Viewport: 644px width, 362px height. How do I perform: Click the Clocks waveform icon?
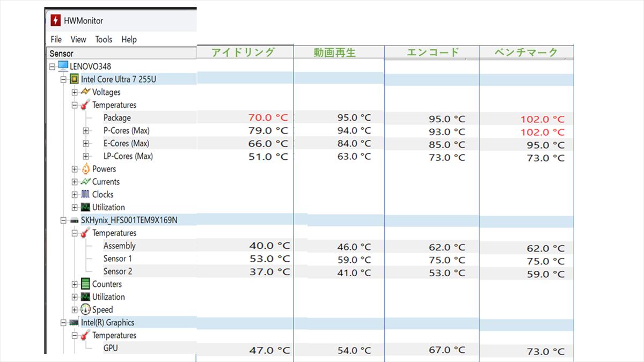click(x=85, y=195)
